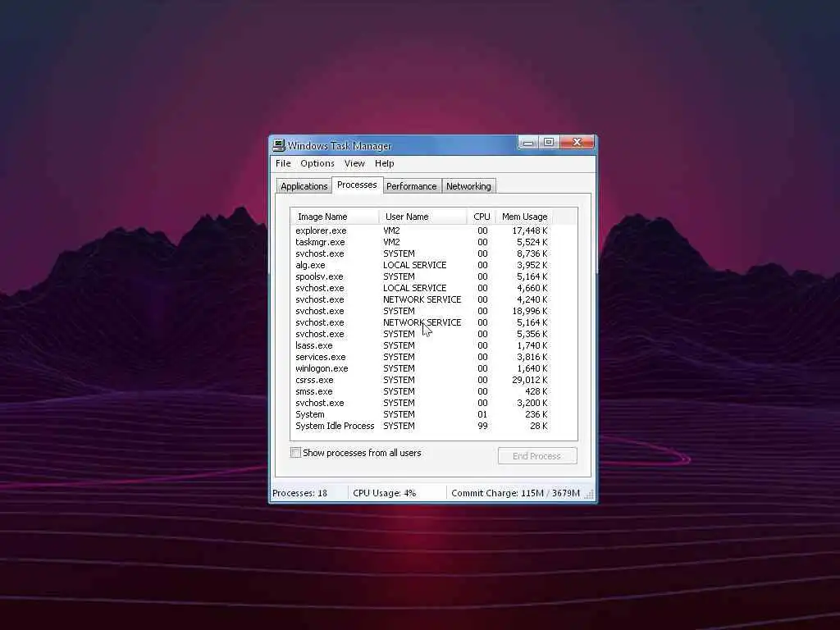Open the View menu

(x=354, y=163)
